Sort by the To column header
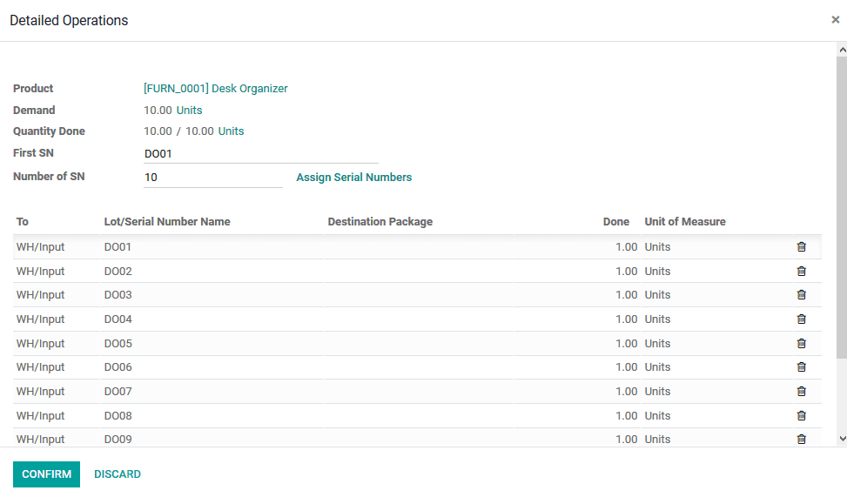847x504 pixels. [x=22, y=222]
